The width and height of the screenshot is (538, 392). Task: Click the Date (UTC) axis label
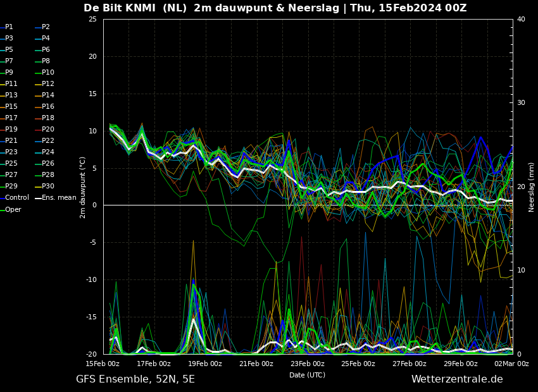coord(307,375)
